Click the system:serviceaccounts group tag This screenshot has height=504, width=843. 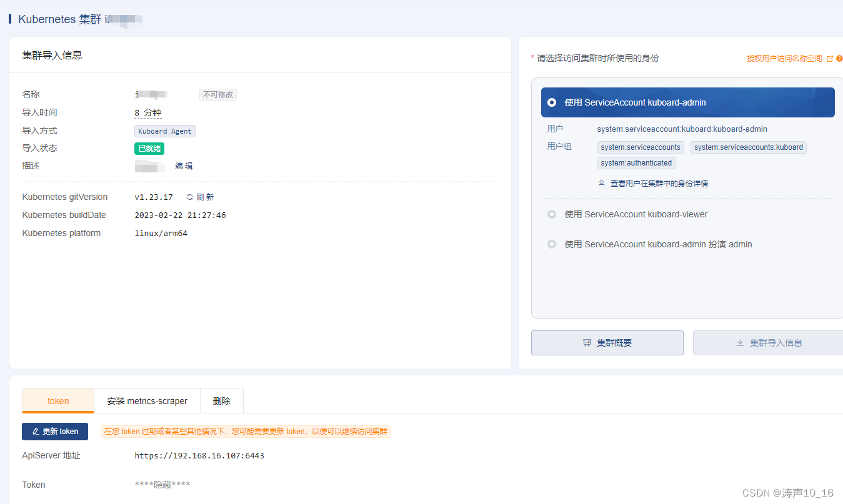coord(641,147)
